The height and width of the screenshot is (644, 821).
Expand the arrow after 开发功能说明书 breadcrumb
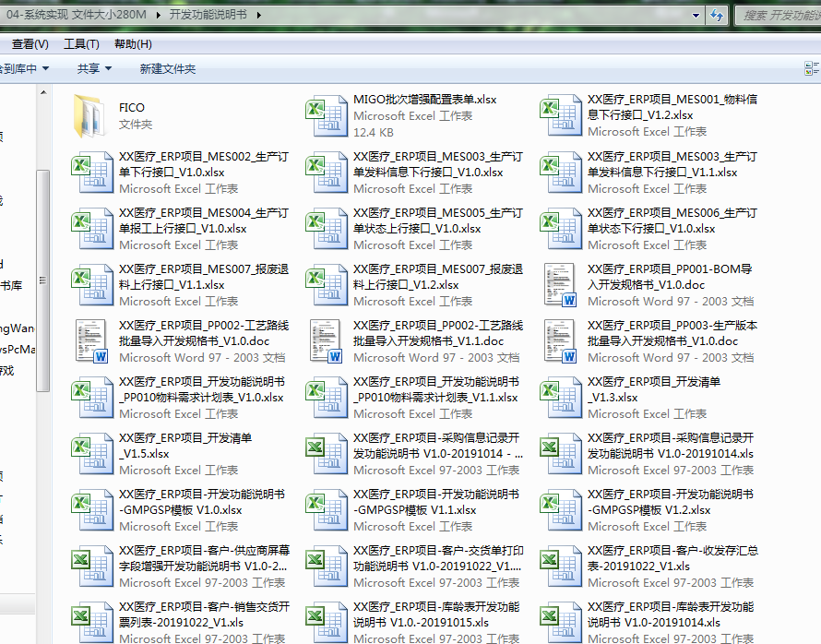click(257, 16)
